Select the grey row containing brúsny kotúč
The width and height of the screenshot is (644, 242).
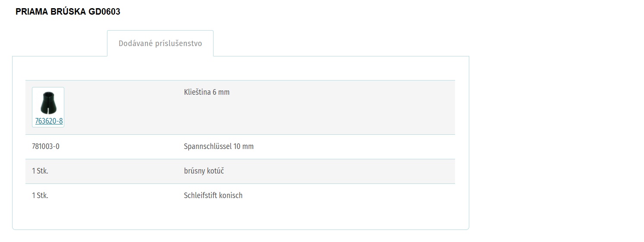point(240,171)
